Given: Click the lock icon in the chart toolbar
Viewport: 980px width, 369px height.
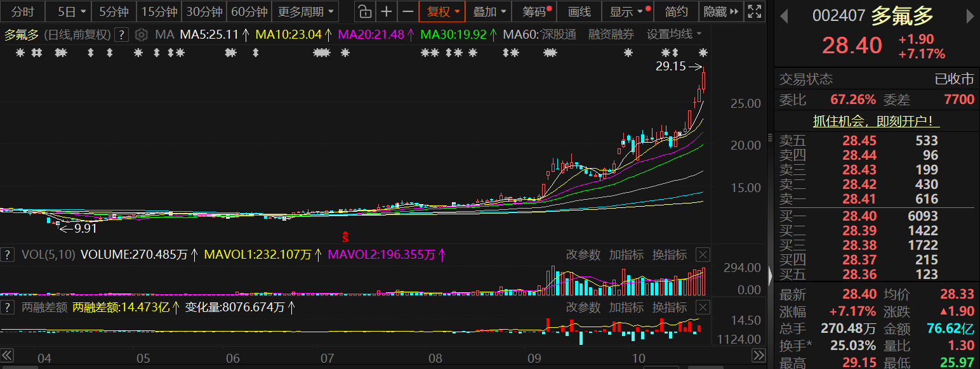Looking at the screenshot, I should [364, 11].
